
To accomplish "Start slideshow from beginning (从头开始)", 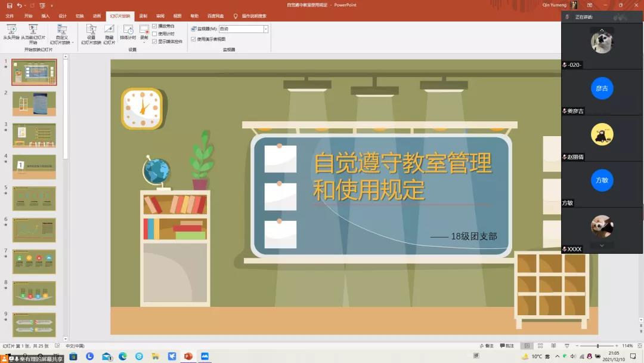I will point(11,30).
